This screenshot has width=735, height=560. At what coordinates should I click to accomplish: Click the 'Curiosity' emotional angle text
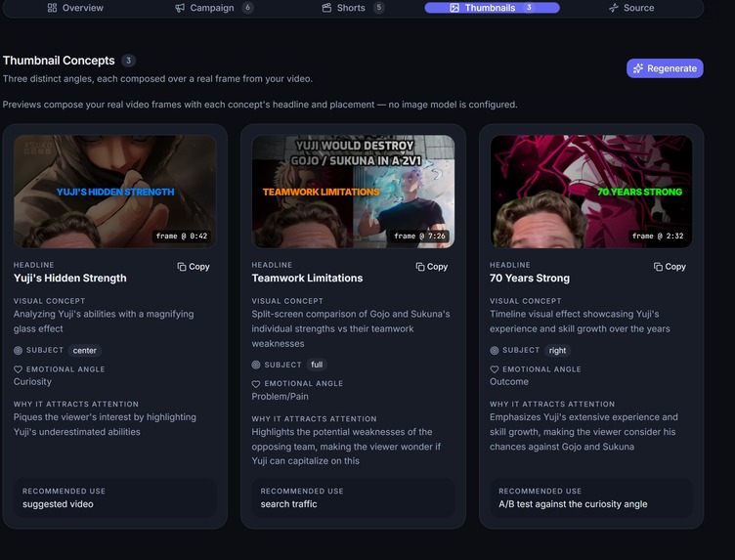(32, 381)
